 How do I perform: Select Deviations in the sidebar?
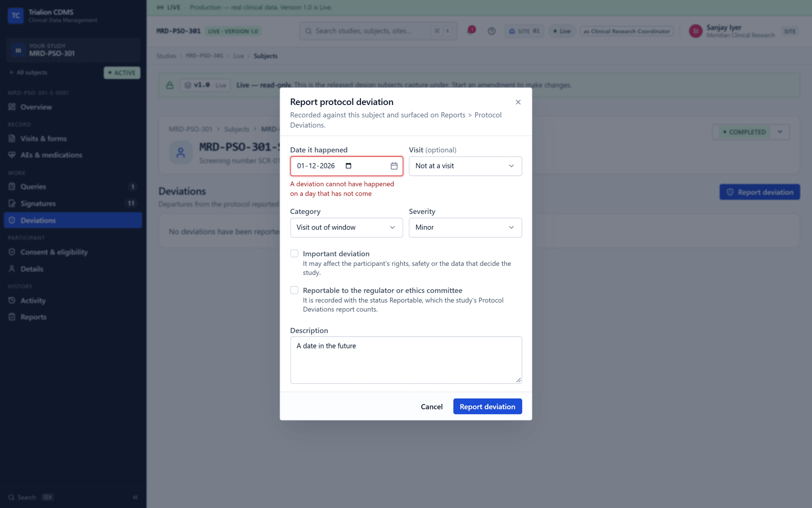coord(73,221)
